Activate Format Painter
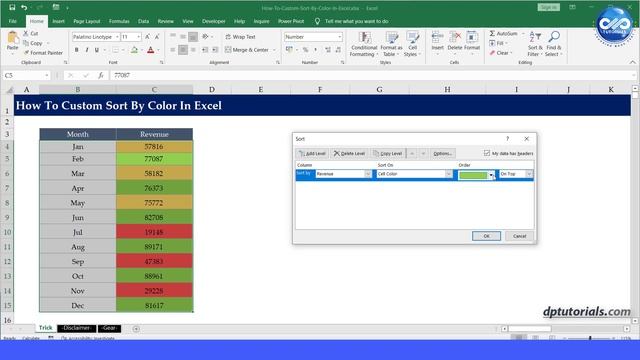 point(43,53)
